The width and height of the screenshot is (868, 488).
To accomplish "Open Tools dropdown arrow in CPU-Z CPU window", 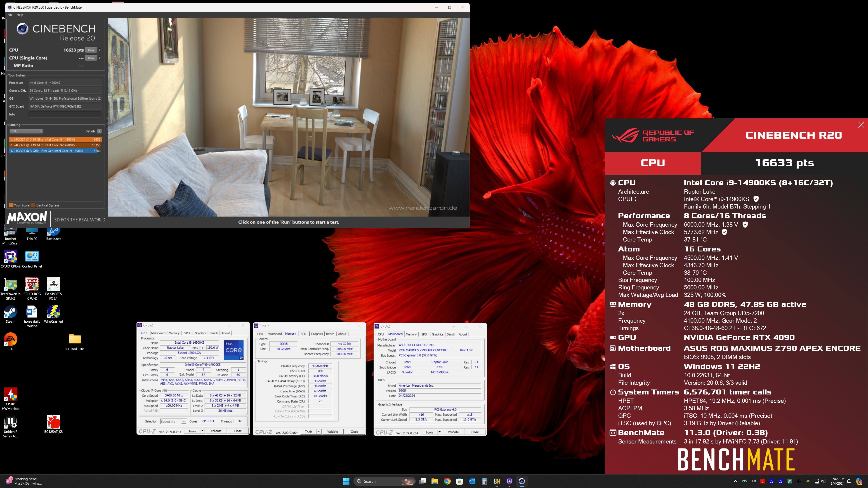I will [x=202, y=431].
